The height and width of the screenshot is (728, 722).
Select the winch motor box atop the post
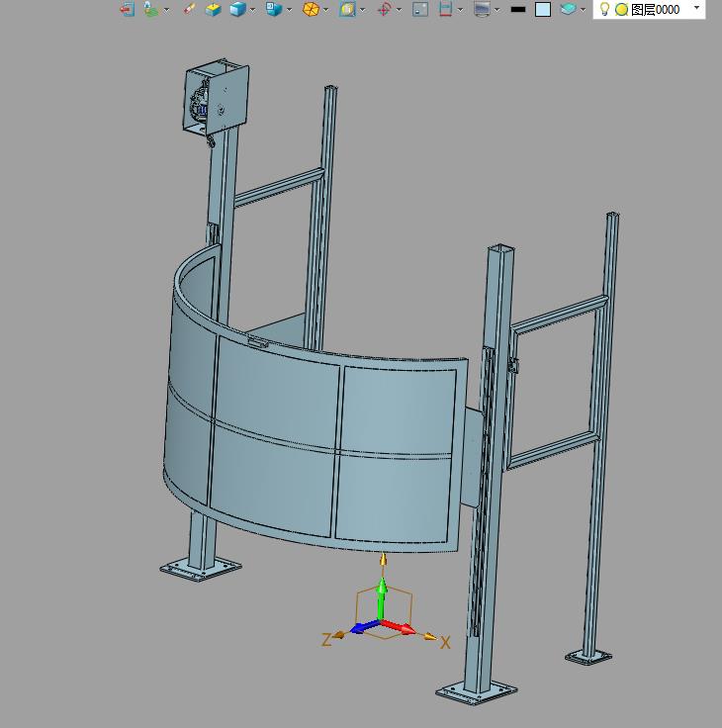[216, 97]
